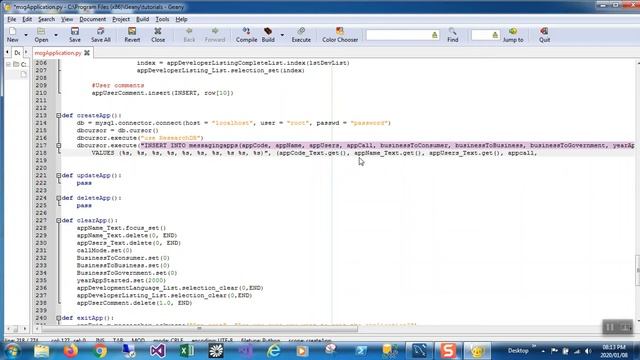Expand the Open recent files dropdown arrow

(56, 35)
